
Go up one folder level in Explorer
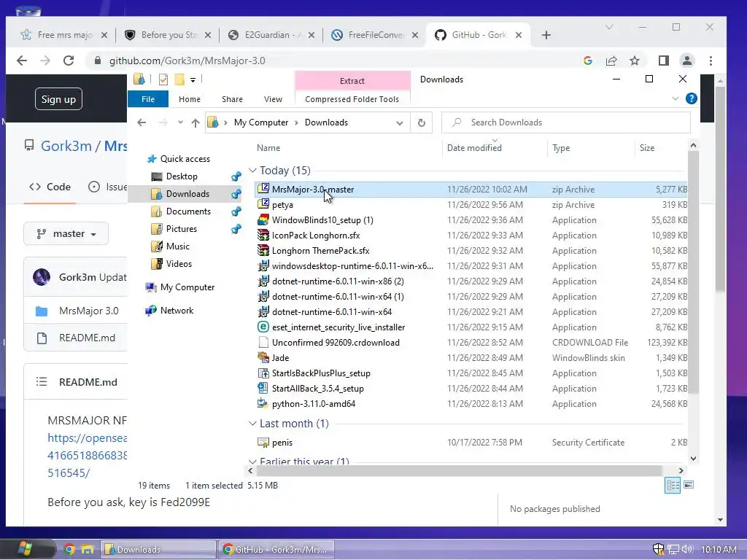pos(196,122)
